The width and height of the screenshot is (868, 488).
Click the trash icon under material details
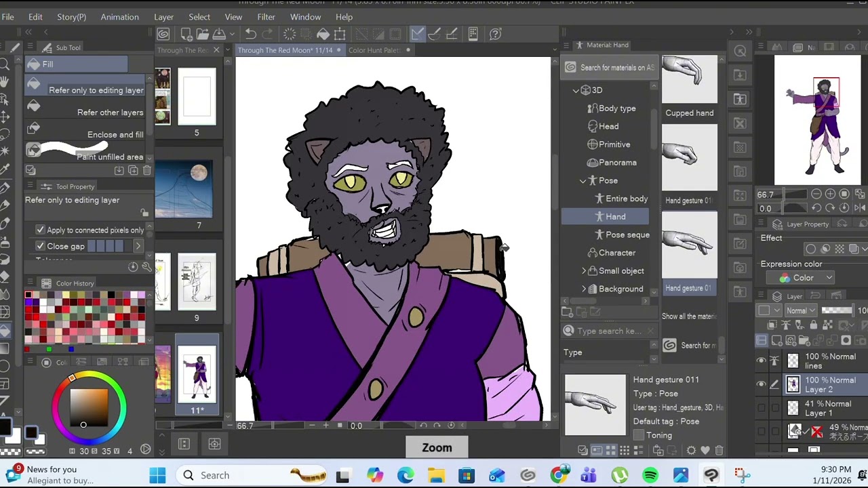(x=719, y=450)
